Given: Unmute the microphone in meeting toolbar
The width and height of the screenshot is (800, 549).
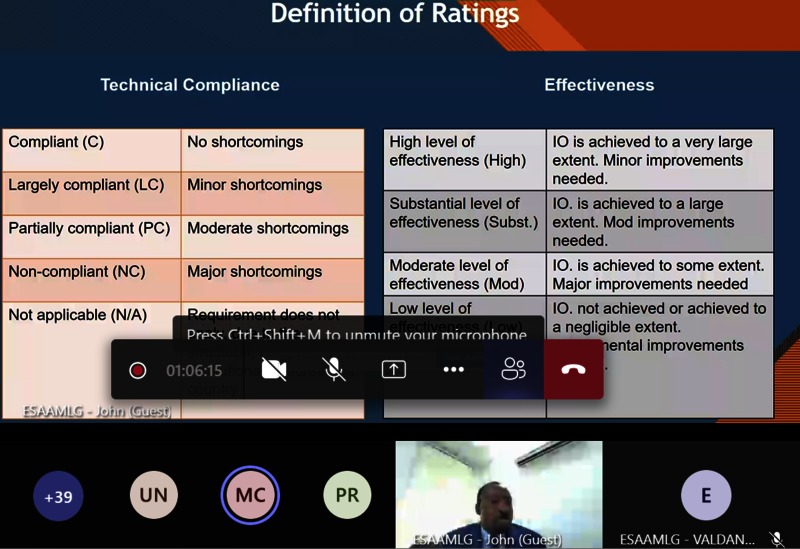Looking at the screenshot, I should 334,370.
